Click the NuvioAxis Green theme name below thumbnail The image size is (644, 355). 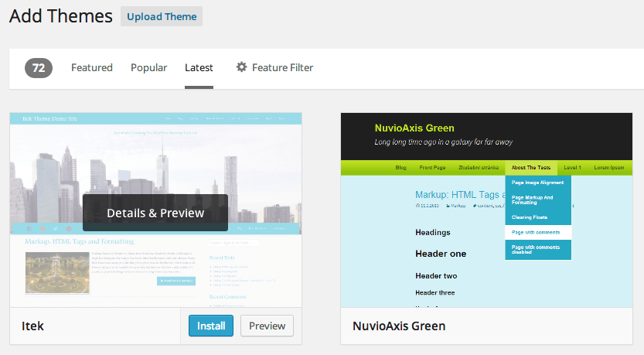point(399,326)
